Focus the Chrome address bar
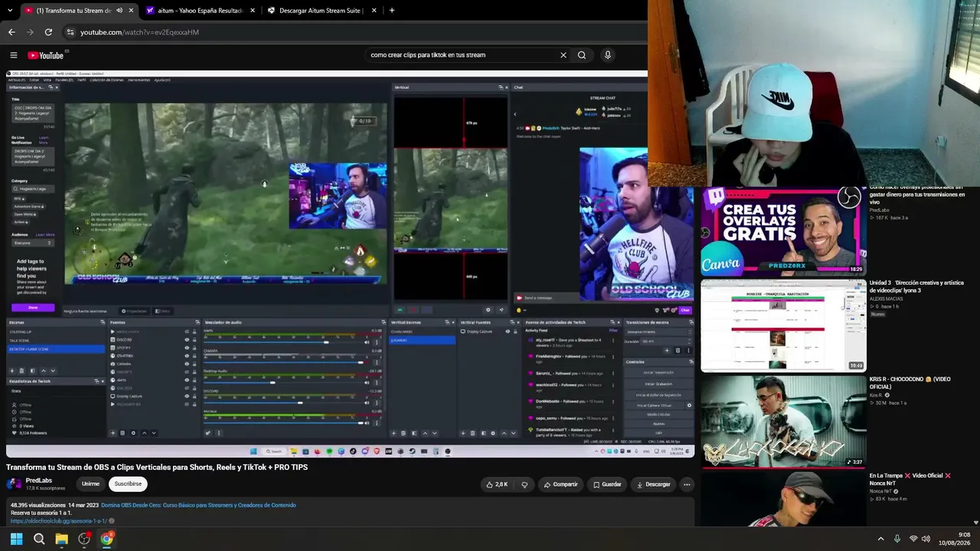 (x=352, y=32)
